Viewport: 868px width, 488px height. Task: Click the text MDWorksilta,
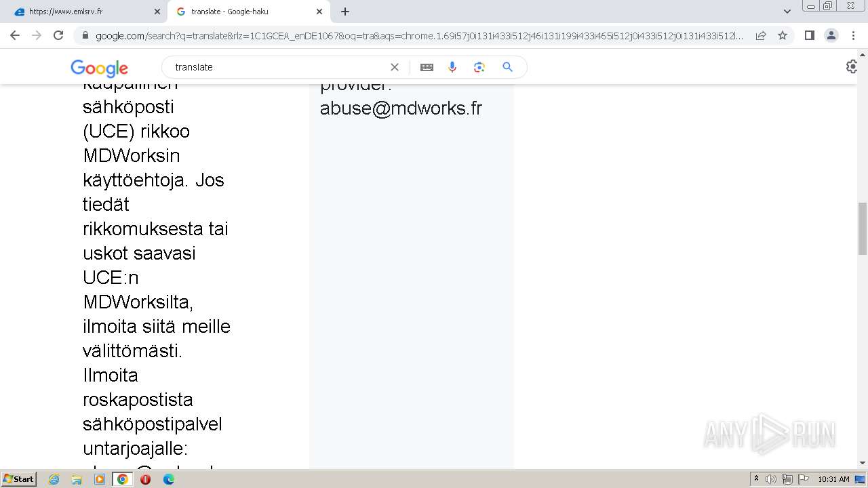tap(138, 302)
